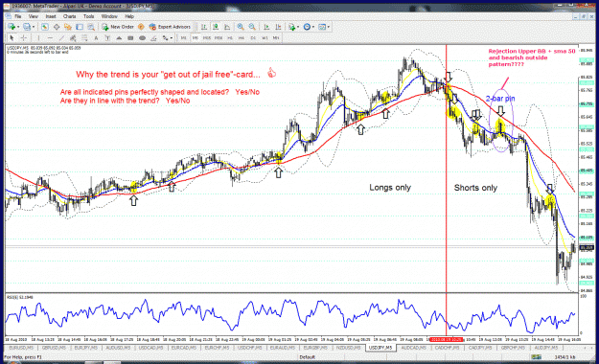
Task: Open the Help menu
Action: (129, 16)
